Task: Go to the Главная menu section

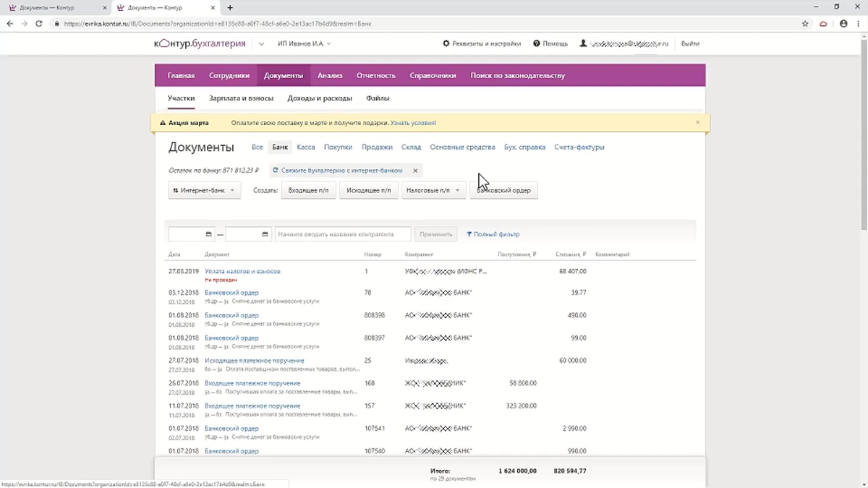Action: pyautogui.click(x=181, y=75)
